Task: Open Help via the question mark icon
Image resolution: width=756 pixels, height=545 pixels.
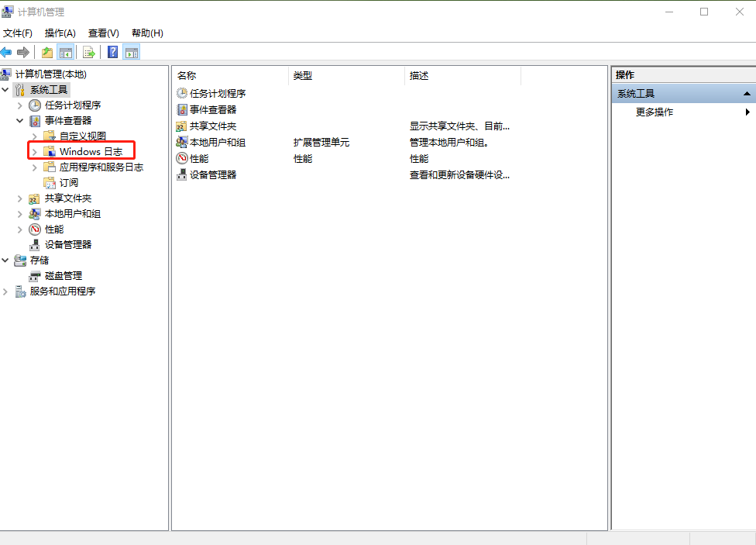Action: [113, 53]
